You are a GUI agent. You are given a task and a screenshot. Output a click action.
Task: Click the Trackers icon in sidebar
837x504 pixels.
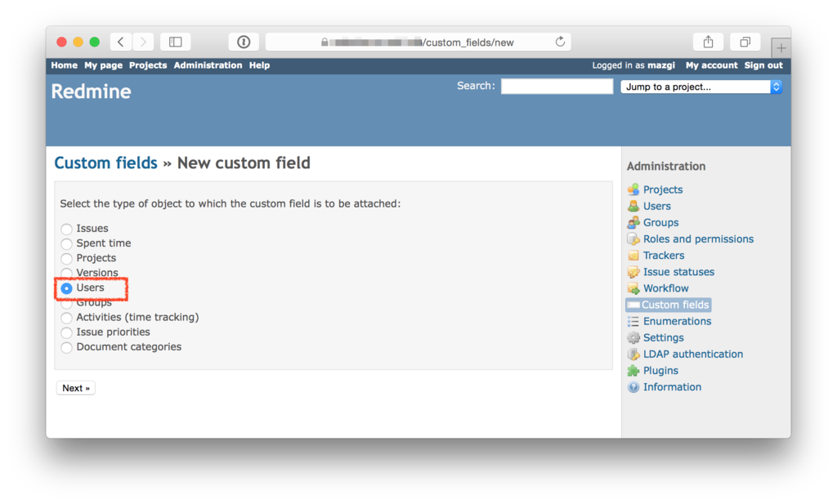tap(633, 256)
